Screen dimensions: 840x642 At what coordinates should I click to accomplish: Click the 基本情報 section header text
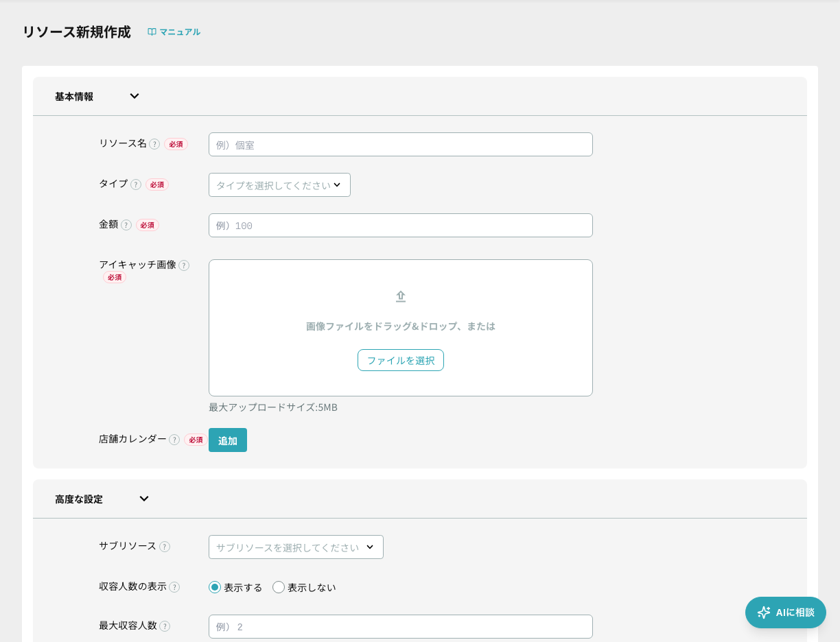pyautogui.click(x=74, y=97)
